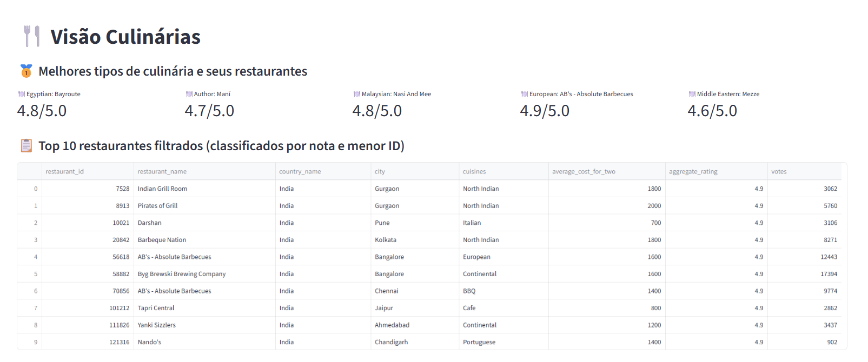Click the 4.9/5.0 rating value

click(x=545, y=111)
